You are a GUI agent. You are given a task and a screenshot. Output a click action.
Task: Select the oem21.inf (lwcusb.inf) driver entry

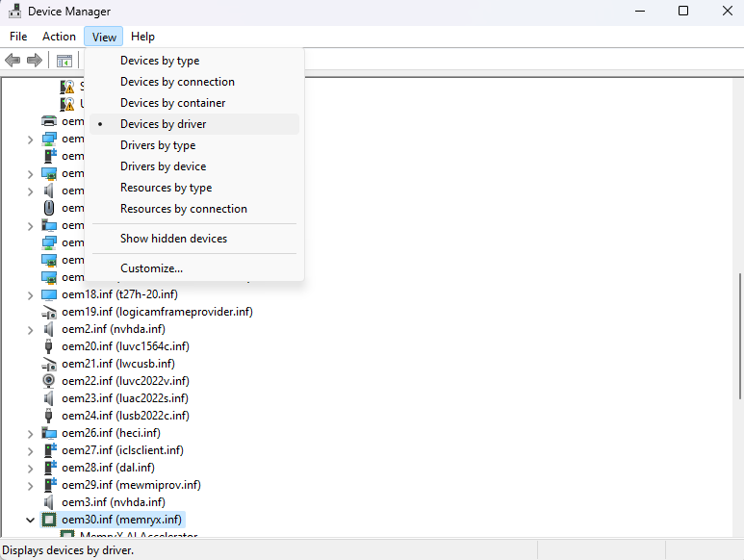(117, 364)
